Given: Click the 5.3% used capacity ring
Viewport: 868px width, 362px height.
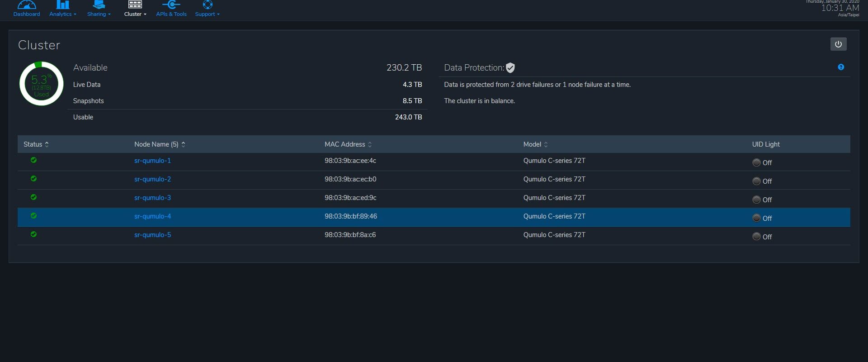Looking at the screenshot, I should (41, 84).
